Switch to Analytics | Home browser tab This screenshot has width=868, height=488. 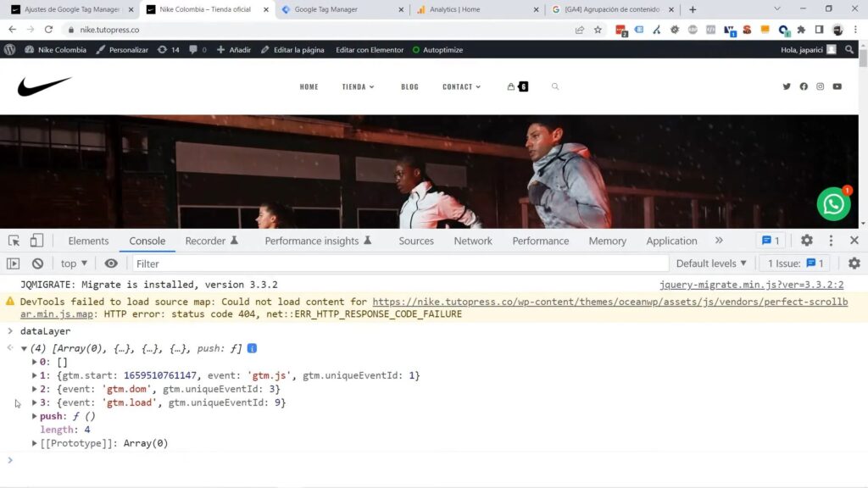477,9
